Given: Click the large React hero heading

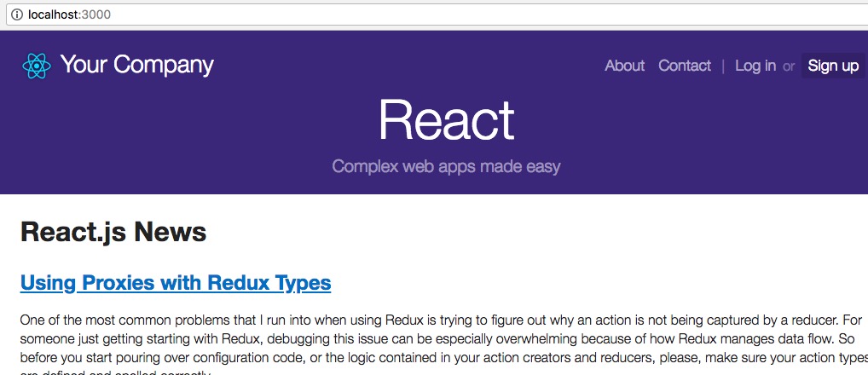Looking at the screenshot, I should tap(447, 120).
